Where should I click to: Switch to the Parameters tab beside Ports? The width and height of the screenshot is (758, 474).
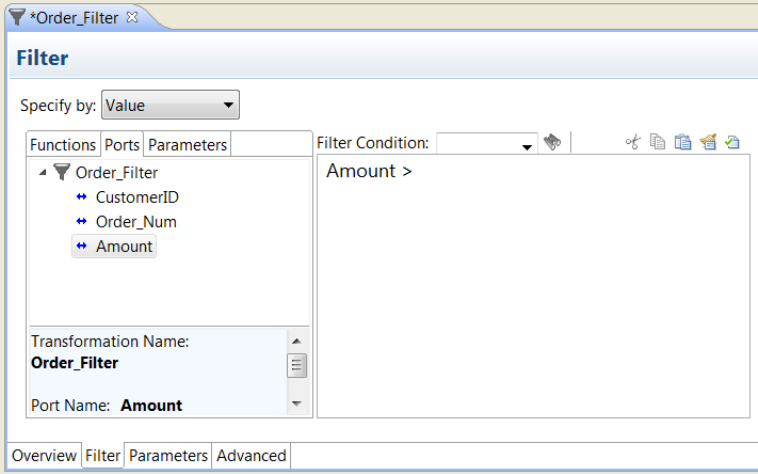tap(187, 145)
